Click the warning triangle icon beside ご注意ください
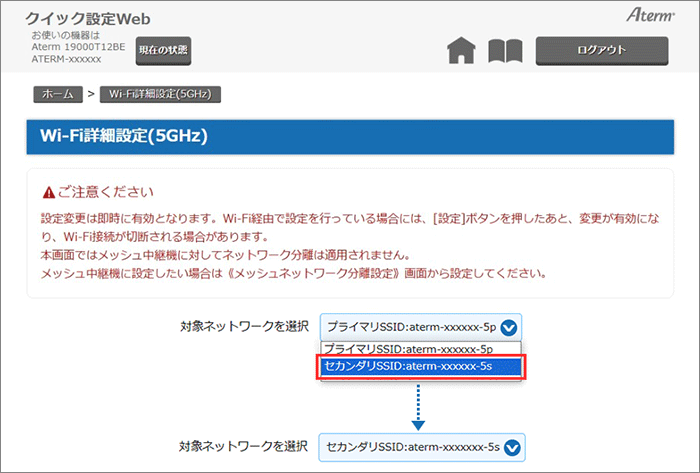The image size is (700, 473). [48, 190]
